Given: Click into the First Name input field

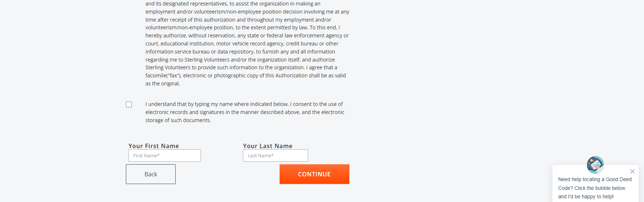Looking at the screenshot, I should [165, 155].
